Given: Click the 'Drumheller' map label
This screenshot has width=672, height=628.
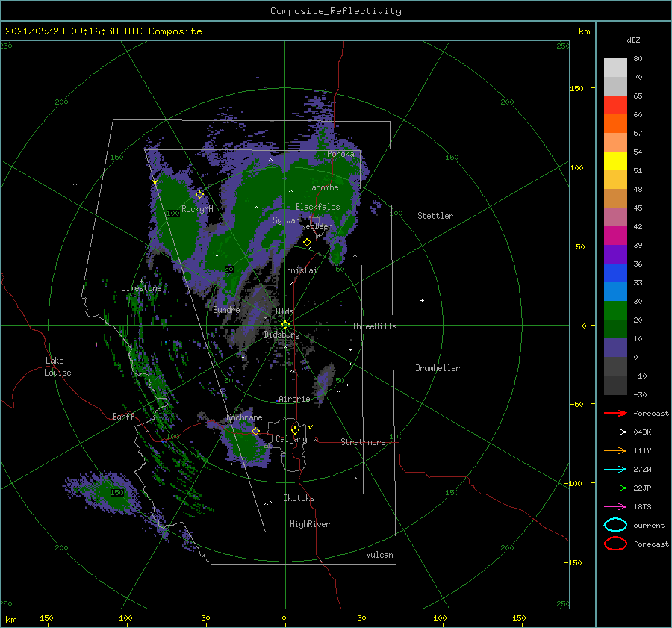Looking at the screenshot, I should pyautogui.click(x=438, y=368).
